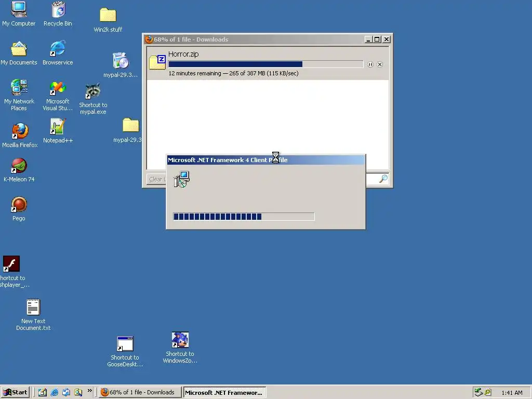Click the network tray icon

click(478, 393)
